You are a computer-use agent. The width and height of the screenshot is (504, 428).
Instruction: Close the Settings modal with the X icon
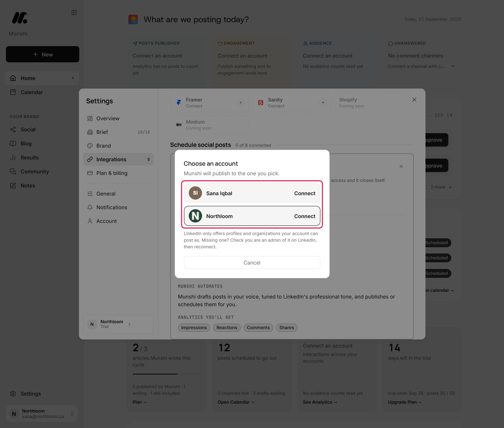tap(414, 100)
